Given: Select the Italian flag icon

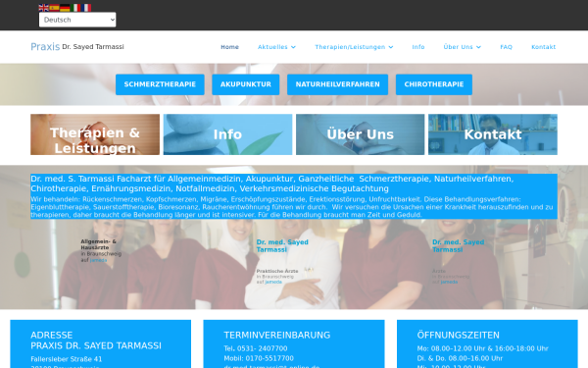Looking at the screenshot, I should coord(75,8).
